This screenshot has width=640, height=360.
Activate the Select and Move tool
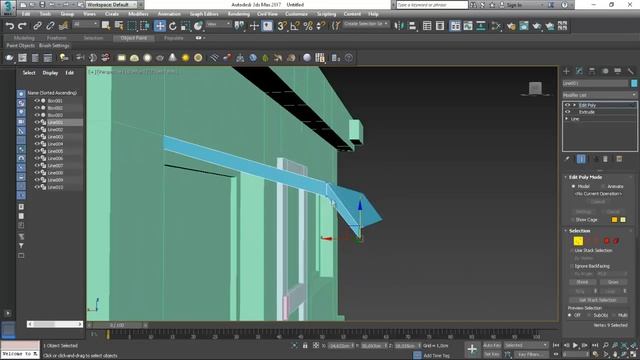click(x=160, y=26)
